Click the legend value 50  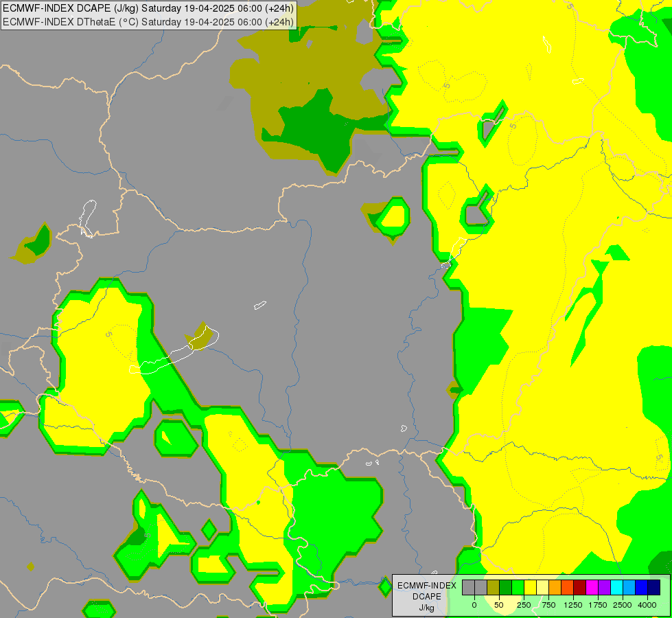tap(499, 605)
